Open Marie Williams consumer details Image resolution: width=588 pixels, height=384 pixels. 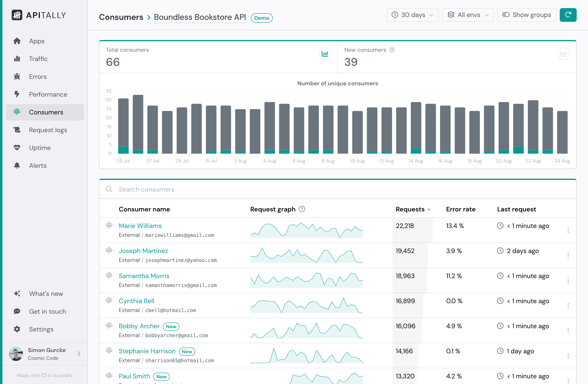pyautogui.click(x=140, y=226)
